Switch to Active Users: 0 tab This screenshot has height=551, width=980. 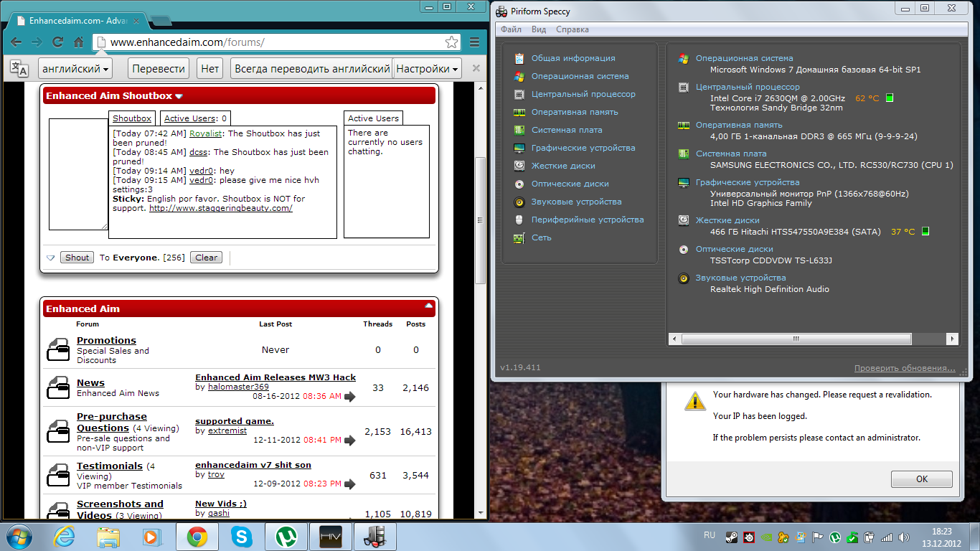[x=195, y=118]
